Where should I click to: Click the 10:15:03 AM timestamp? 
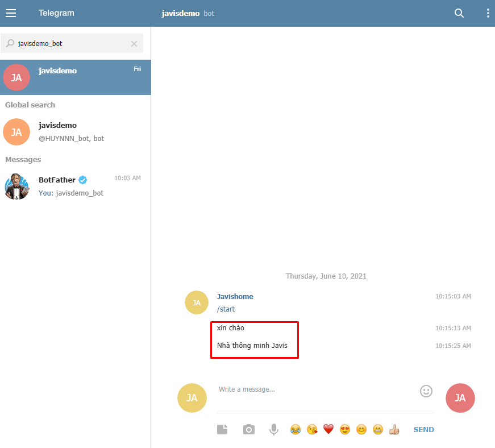click(453, 296)
